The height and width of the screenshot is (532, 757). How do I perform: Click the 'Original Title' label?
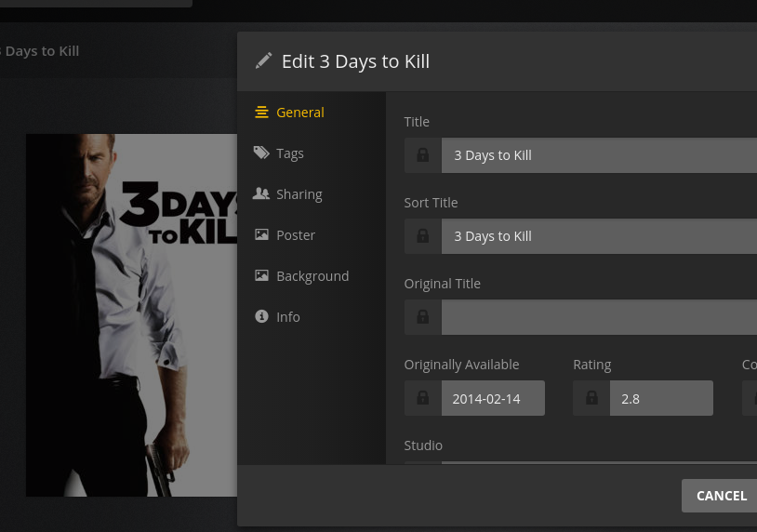coord(443,284)
